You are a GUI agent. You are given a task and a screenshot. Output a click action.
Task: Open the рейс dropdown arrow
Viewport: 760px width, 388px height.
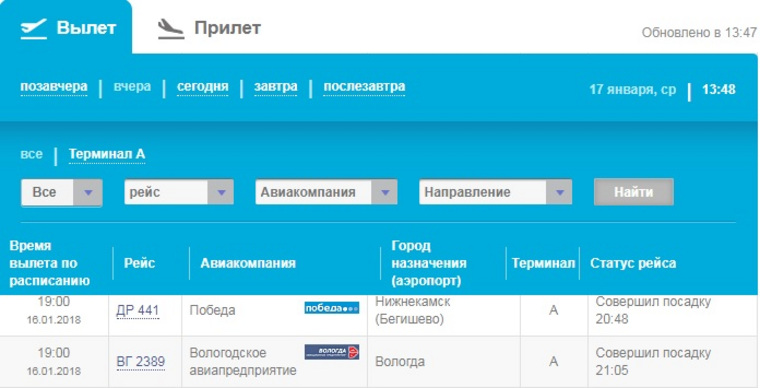221,192
